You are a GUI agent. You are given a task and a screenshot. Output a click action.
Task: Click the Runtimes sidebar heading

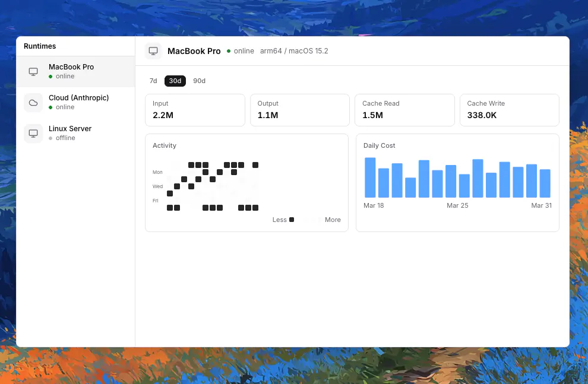40,46
